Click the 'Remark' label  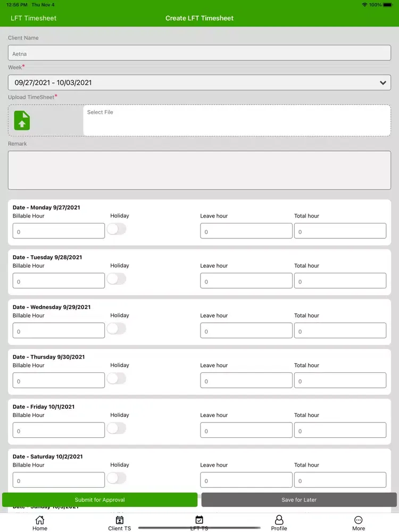[18, 144]
